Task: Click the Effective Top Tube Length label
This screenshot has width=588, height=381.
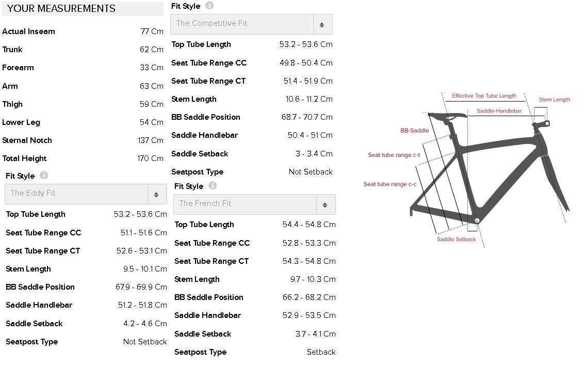Action: [x=484, y=96]
